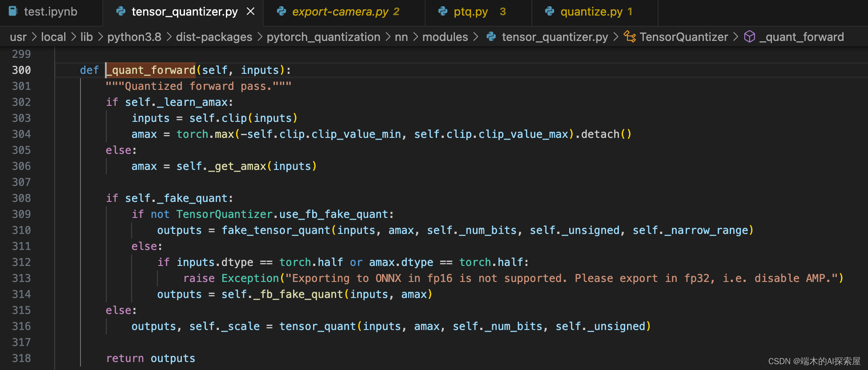Click the Python file icon in the breadcrumb
Image resolution: width=868 pixels, height=370 pixels.
[491, 36]
